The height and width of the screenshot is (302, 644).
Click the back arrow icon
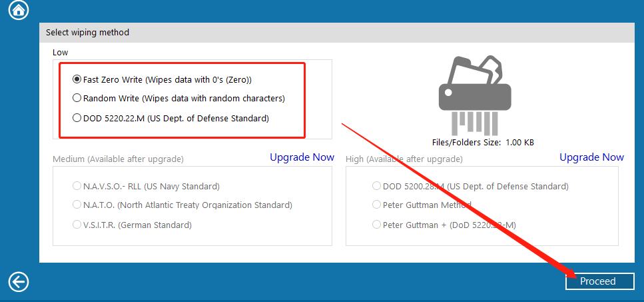[19, 282]
